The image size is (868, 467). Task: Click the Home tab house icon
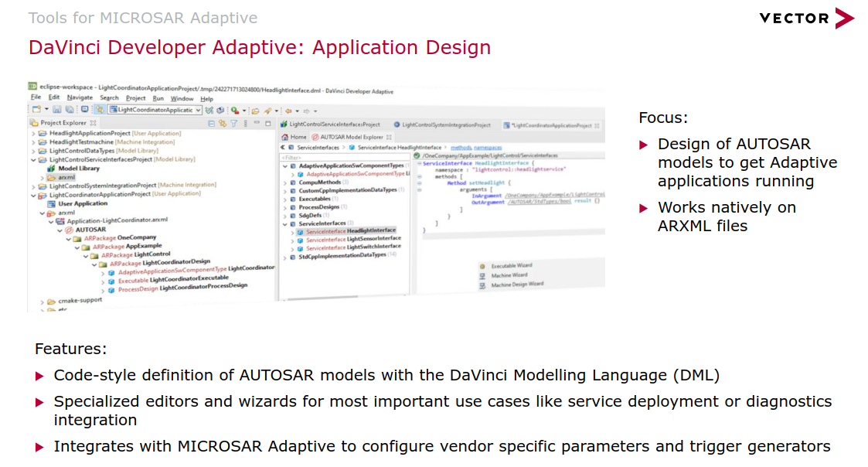click(284, 137)
